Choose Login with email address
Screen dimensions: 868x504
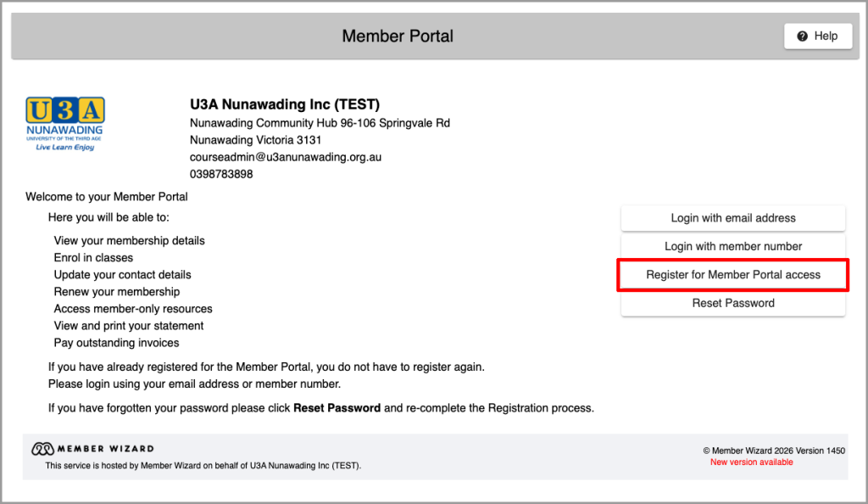click(733, 218)
